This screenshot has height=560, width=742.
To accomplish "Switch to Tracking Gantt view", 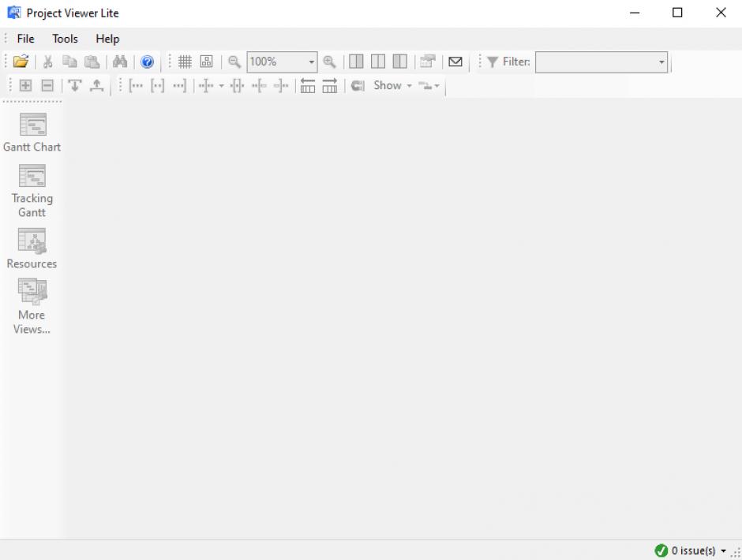I will coord(32,191).
